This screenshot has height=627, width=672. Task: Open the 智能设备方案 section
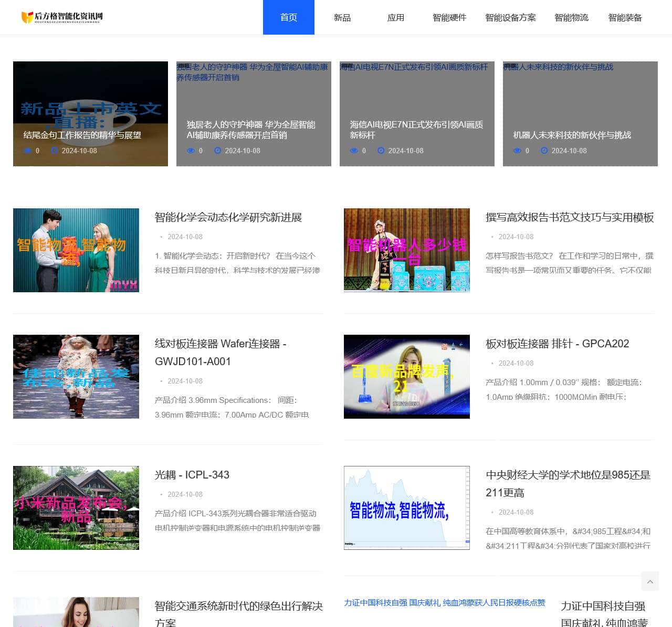(511, 17)
